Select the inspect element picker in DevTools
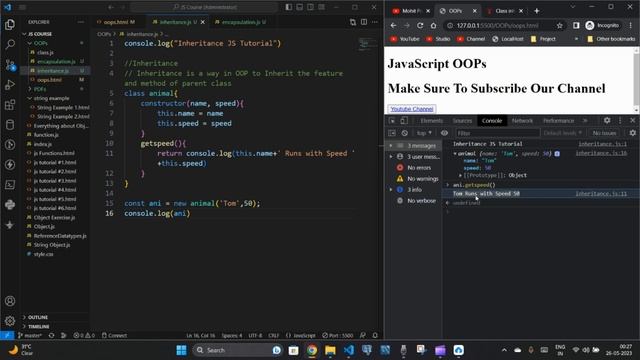The height and width of the screenshot is (360, 640). (392, 120)
